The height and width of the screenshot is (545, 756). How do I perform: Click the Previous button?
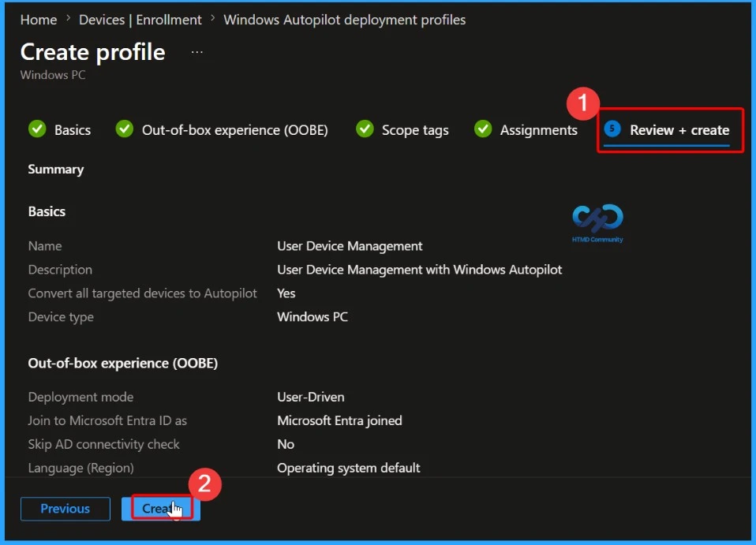pyautogui.click(x=65, y=509)
